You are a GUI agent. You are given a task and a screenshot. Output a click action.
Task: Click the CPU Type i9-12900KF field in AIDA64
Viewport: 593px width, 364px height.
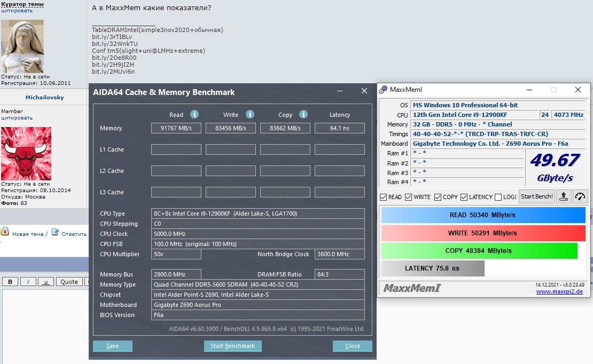click(258, 213)
